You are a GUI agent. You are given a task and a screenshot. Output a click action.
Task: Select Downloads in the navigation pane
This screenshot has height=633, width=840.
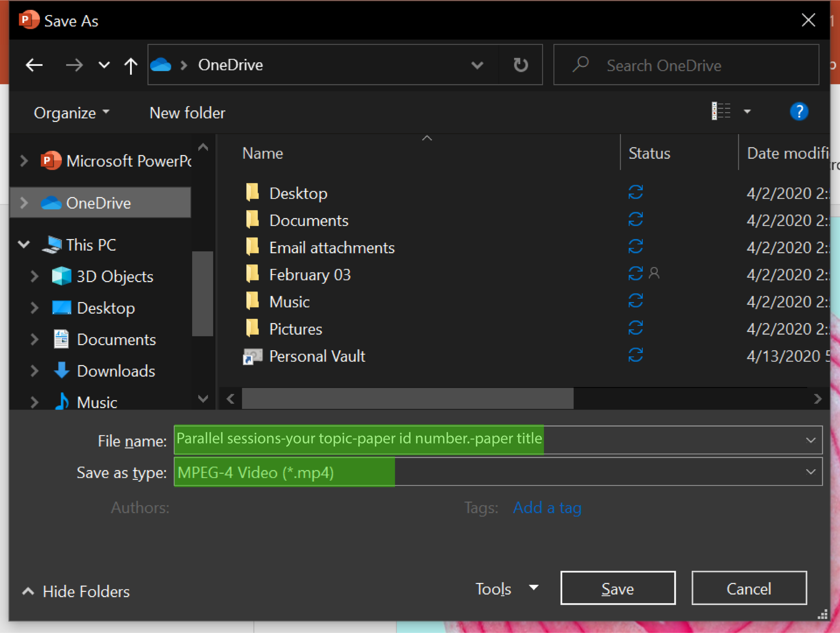[x=115, y=371]
